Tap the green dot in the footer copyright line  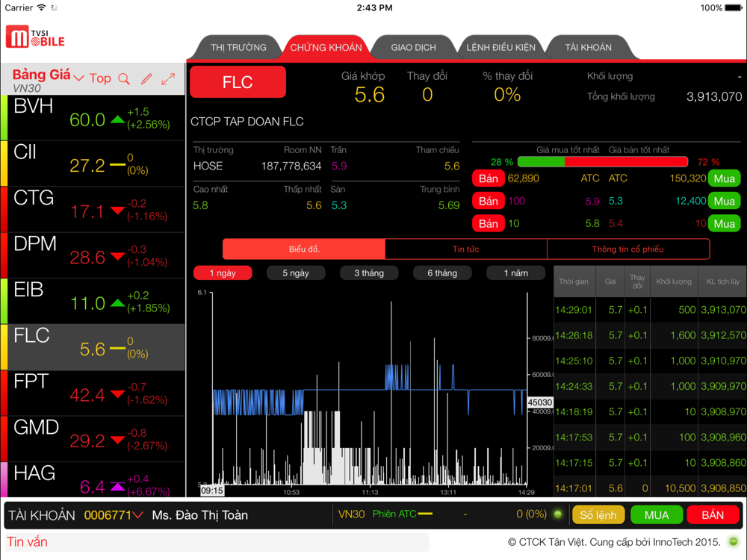click(x=734, y=541)
